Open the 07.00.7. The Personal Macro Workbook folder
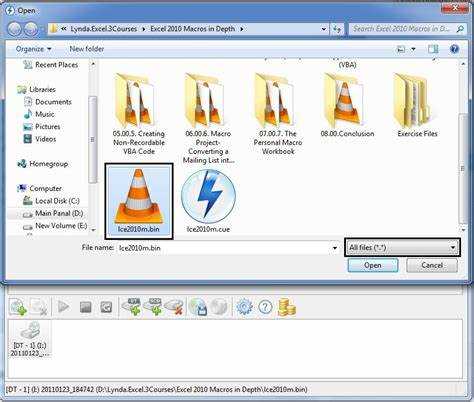This screenshot has width=474, height=402. pyautogui.click(x=278, y=115)
